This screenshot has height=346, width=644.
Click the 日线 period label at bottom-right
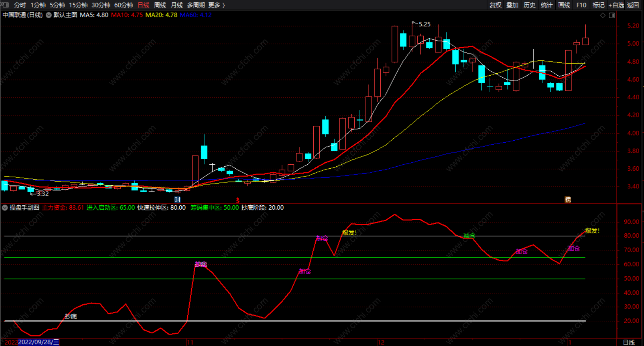point(629,342)
